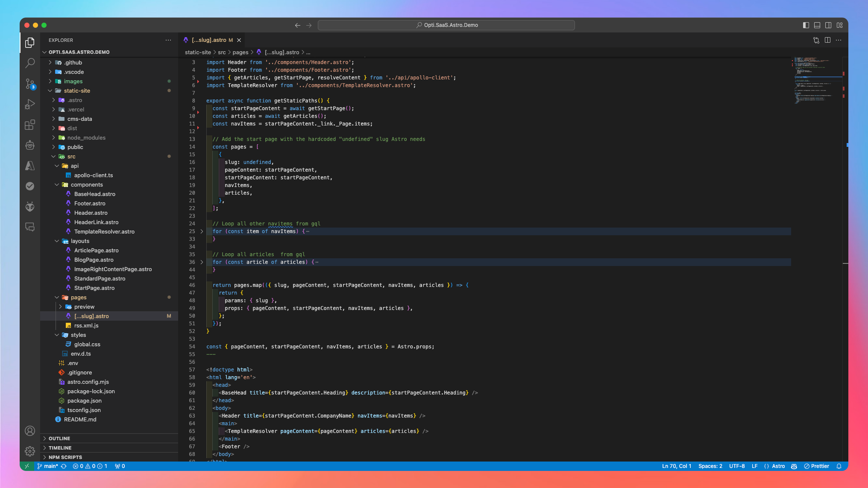The width and height of the screenshot is (868, 488).
Task: Open the Accounts menu icon
Action: pos(30,431)
